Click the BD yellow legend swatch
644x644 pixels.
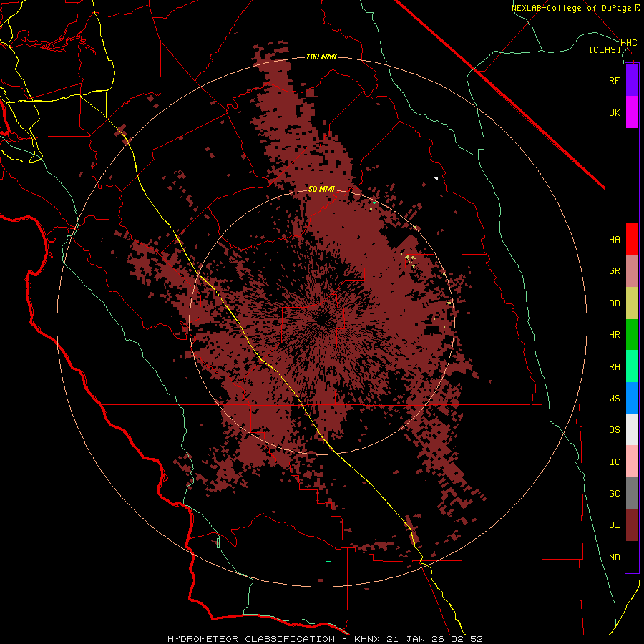[632, 303]
